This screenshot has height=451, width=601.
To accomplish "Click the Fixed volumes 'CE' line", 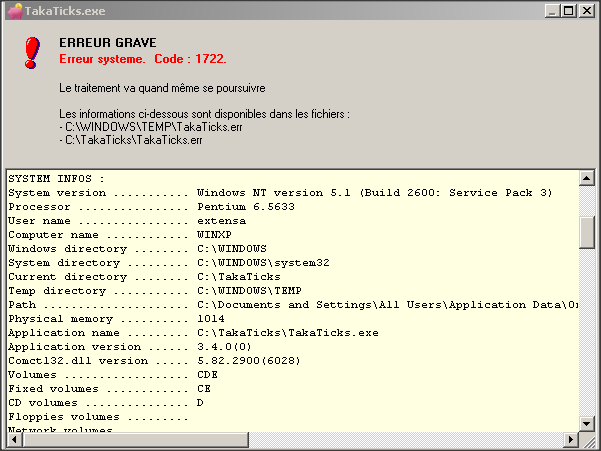I will (x=110, y=389).
